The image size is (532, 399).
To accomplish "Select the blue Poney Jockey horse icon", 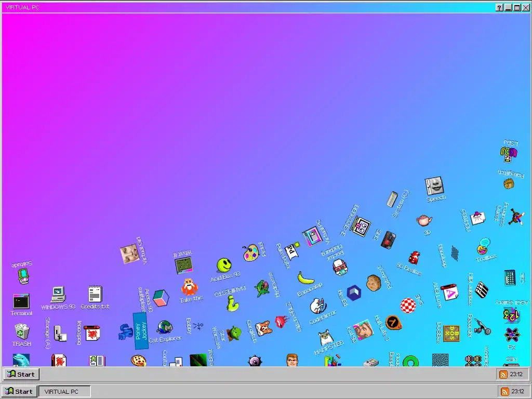I will (126, 331).
